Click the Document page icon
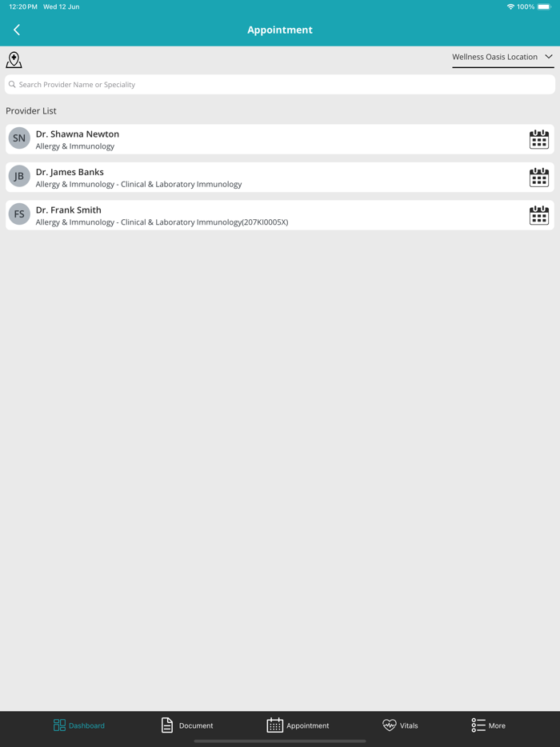The image size is (560, 747). pos(166,724)
